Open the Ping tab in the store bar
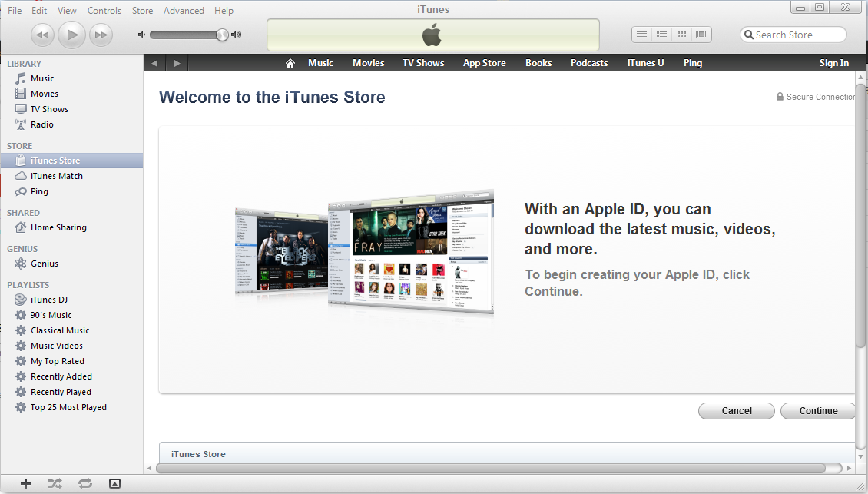This screenshot has width=868, height=494. pyautogui.click(x=693, y=63)
